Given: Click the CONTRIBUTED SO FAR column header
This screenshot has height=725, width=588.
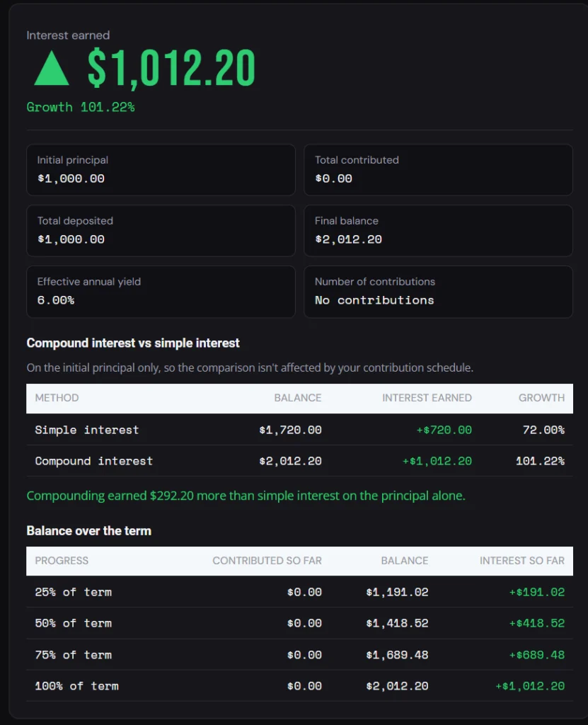Looking at the screenshot, I should (x=267, y=561).
